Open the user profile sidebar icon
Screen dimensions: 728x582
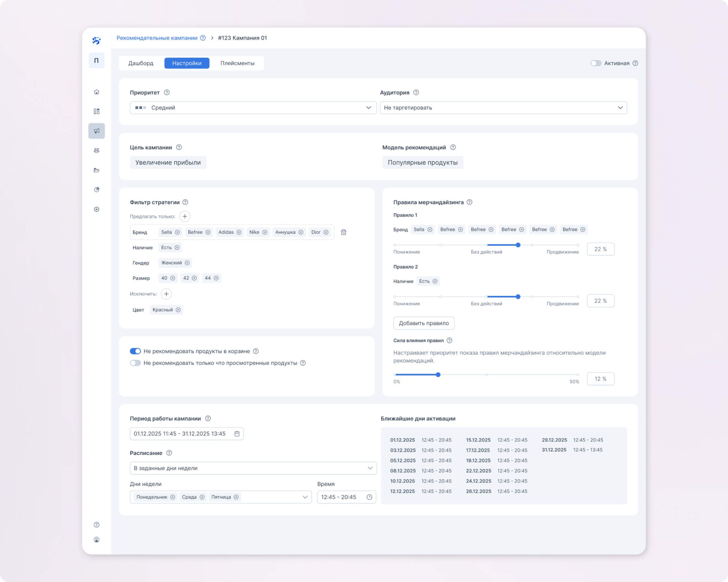(x=96, y=540)
